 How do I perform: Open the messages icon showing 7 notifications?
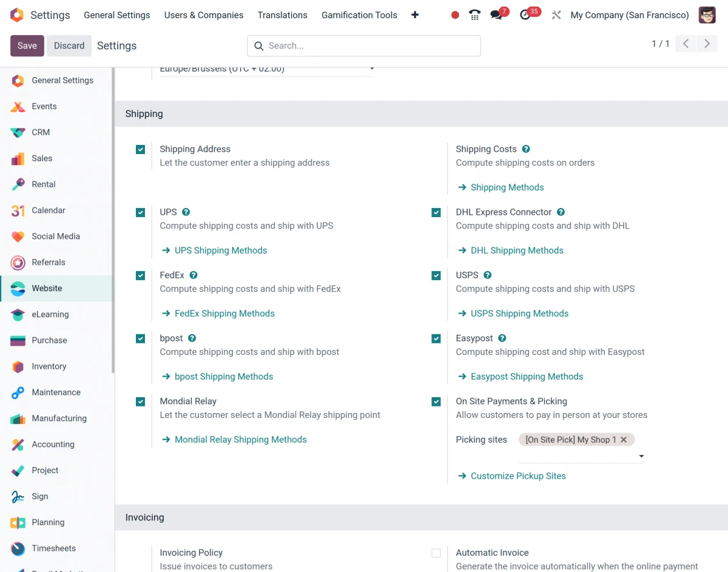[497, 15]
